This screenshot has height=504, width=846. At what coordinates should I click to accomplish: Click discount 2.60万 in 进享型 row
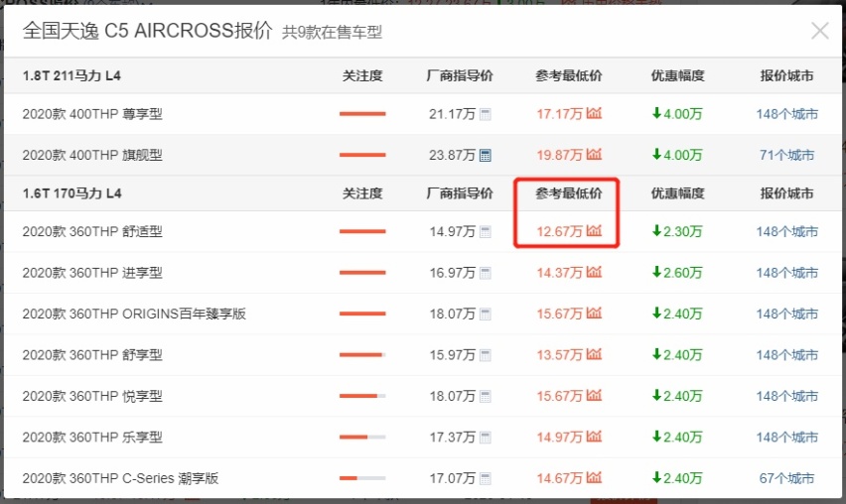click(677, 273)
